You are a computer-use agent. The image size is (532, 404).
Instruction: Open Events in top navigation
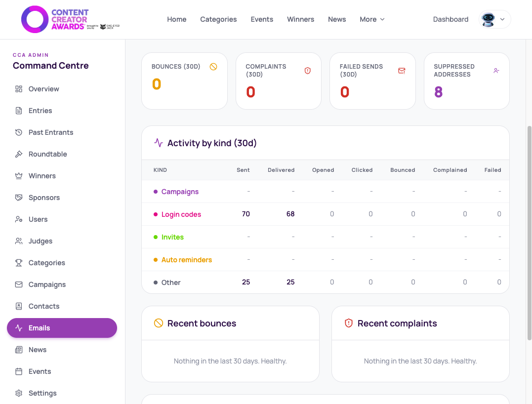coord(262,19)
